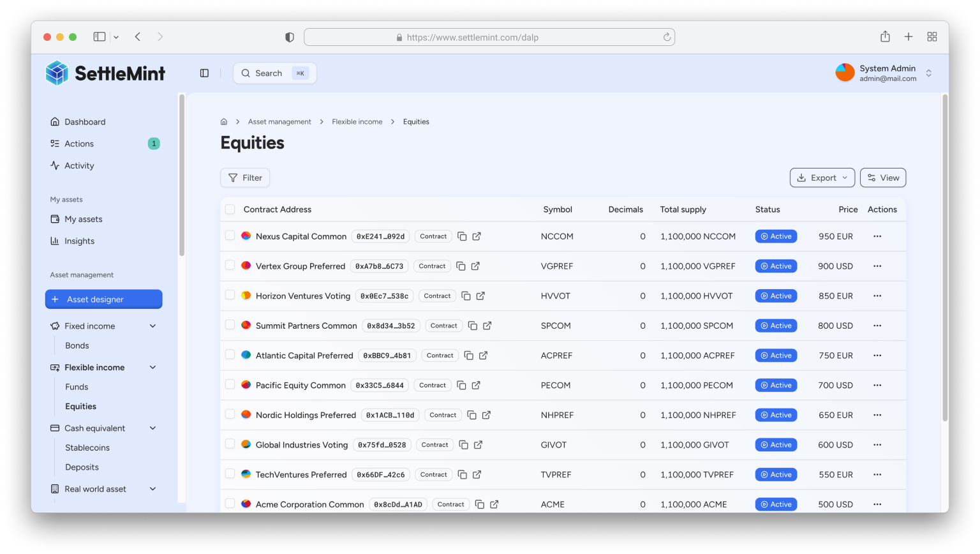Open the Asset designer
The image size is (980, 554).
click(x=103, y=299)
